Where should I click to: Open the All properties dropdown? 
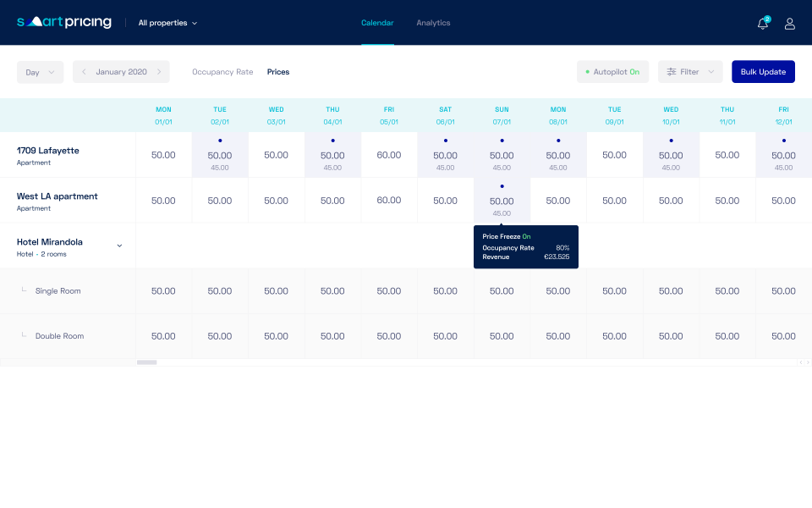pos(167,23)
